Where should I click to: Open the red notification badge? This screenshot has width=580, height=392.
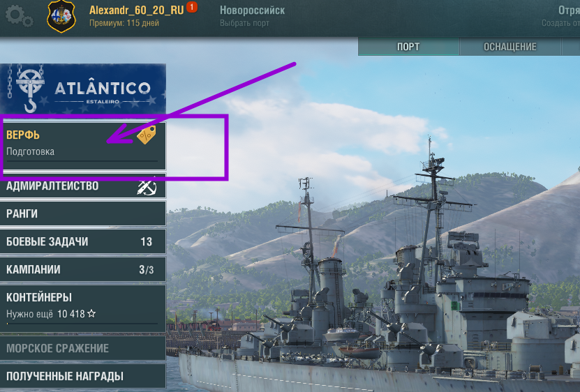[192, 7]
